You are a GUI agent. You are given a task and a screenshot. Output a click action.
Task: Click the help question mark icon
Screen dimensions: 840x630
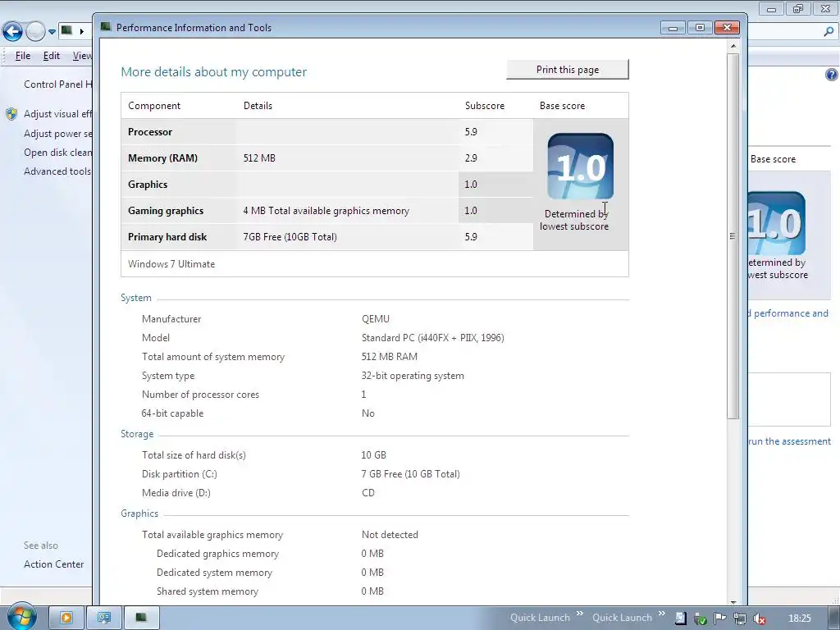coord(832,75)
